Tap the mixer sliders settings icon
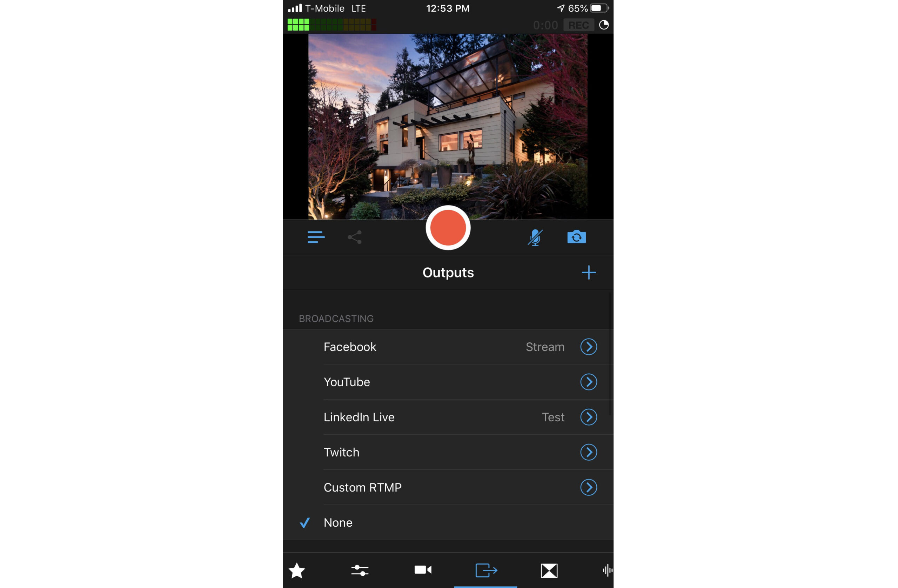Image resolution: width=898 pixels, height=588 pixels. (x=360, y=570)
